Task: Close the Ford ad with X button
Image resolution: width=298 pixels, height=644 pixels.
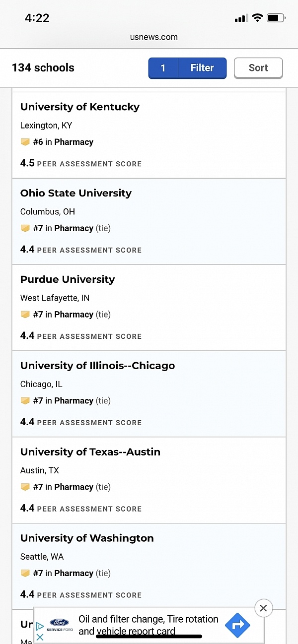Action: (x=263, y=608)
